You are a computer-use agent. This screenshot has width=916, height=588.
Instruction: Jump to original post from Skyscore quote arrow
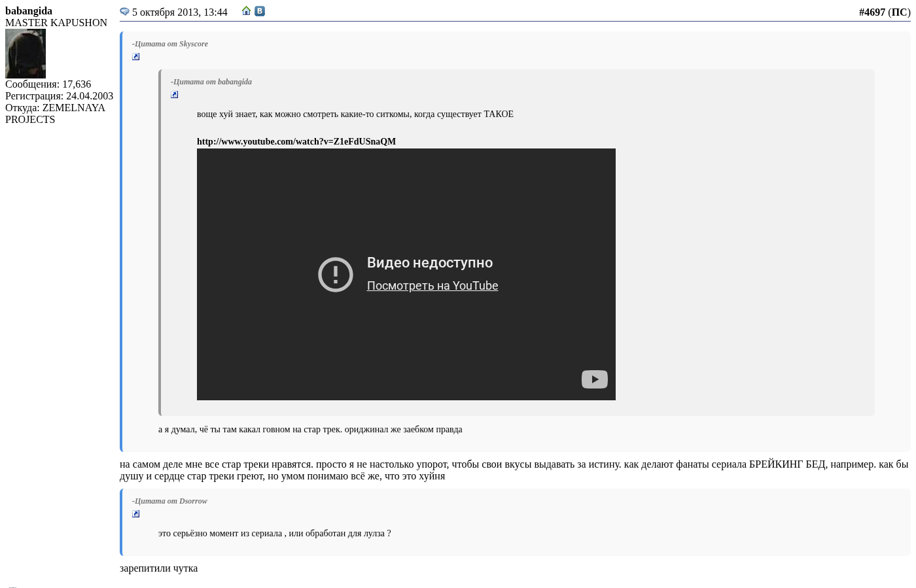tap(136, 57)
